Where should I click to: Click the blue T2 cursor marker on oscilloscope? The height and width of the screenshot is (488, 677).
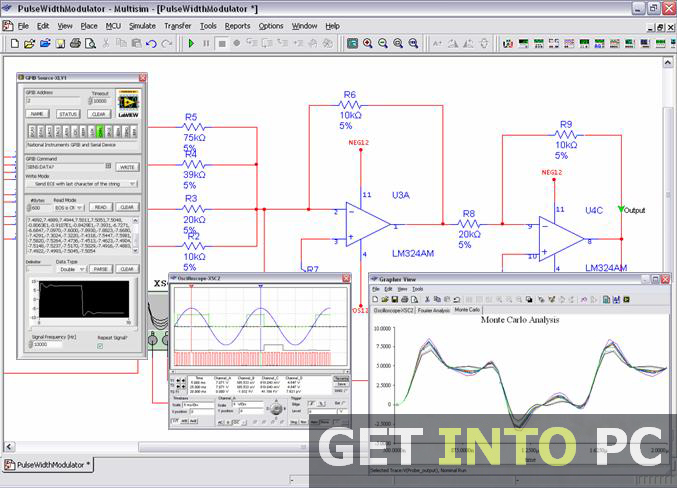(260, 286)
